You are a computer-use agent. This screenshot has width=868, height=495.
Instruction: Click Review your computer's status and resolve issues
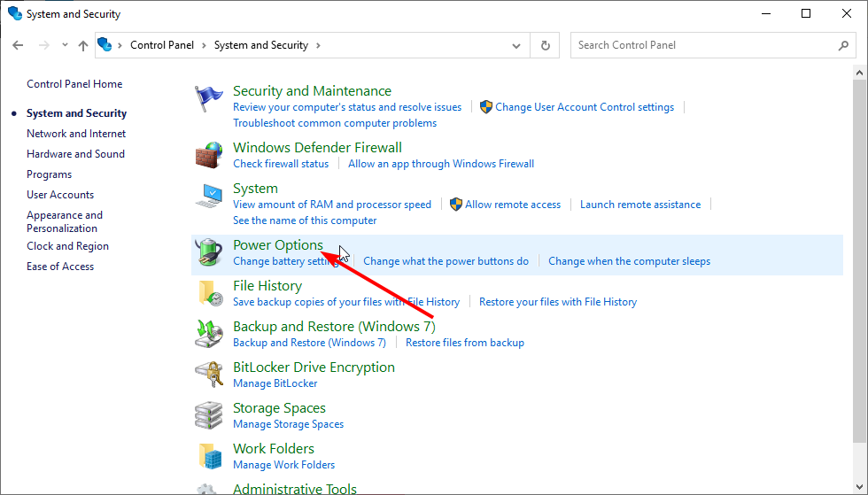tap(347, 107)
